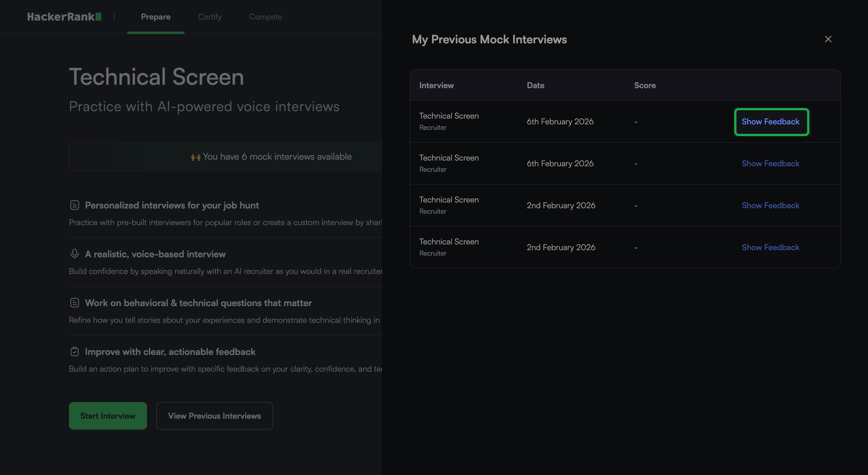The height and width of the screenshot is (475, 868).
Task: Click the Interview column header
Action: point(436,85)
